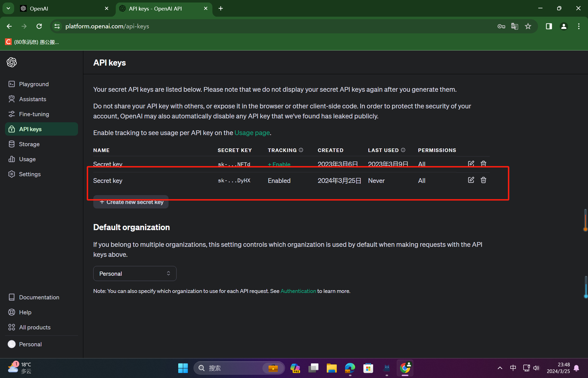This screenshot has height=378, width=588.
Task: Expand the tab search chevron
Action: tap(8, 8)
